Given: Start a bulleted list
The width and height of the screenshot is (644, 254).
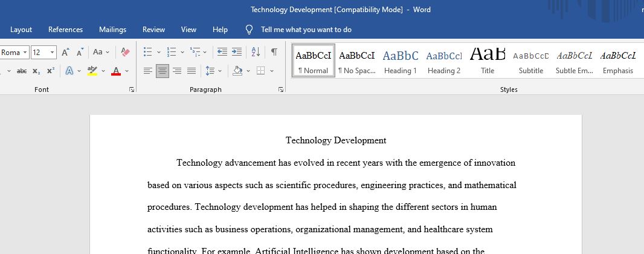Looking at the screenshot, I should pos(148,52).
